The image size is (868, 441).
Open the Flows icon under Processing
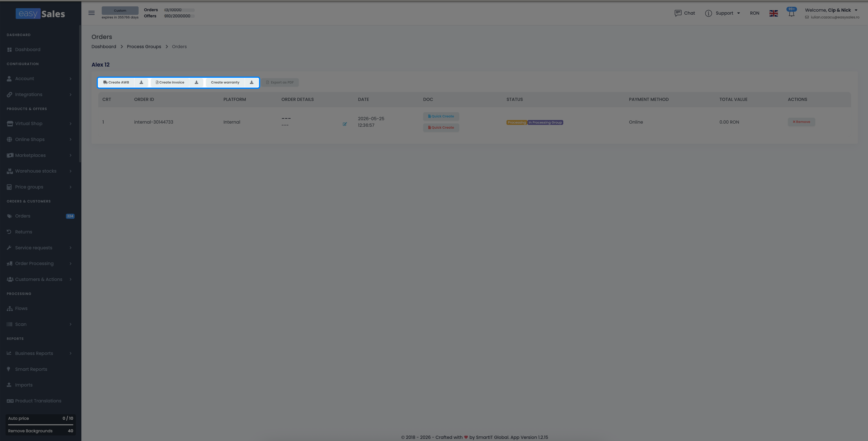pos(10,308)
